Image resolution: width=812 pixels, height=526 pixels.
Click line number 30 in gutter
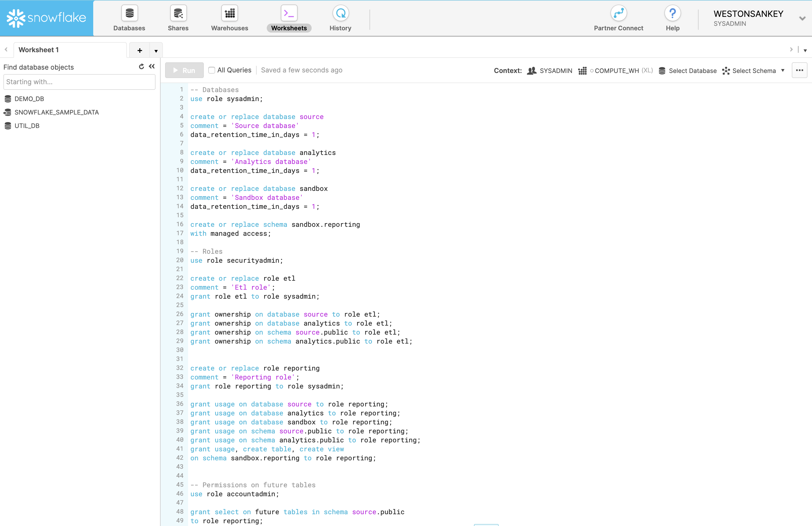click(x=180, y=350)
